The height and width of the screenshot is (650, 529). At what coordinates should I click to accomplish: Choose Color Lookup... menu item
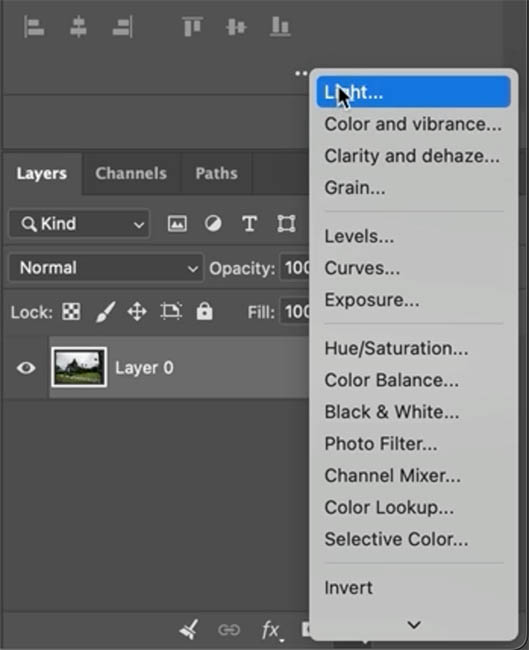coord(413,507)
